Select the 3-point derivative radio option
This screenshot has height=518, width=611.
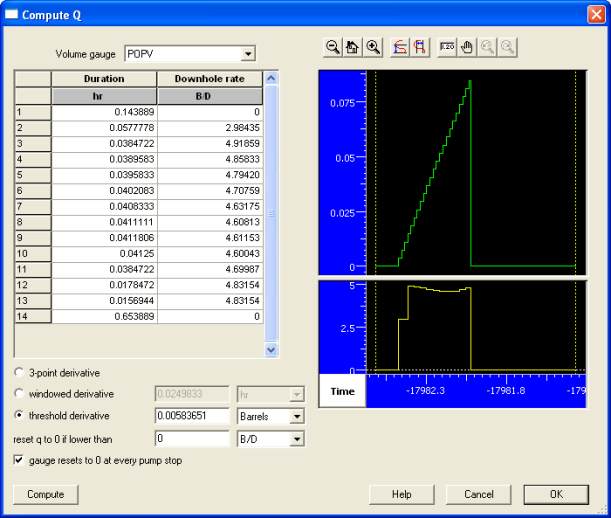(20, 373)
